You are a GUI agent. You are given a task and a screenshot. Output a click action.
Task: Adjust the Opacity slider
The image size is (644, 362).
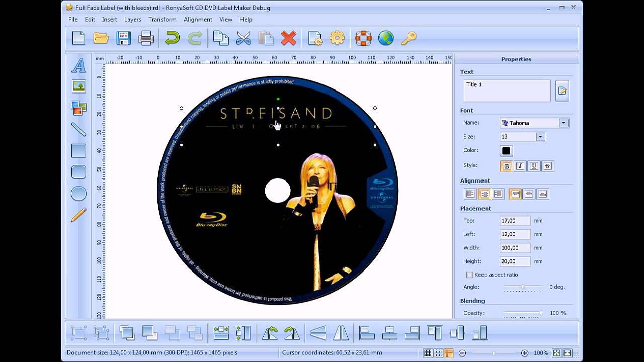point(523,313)
